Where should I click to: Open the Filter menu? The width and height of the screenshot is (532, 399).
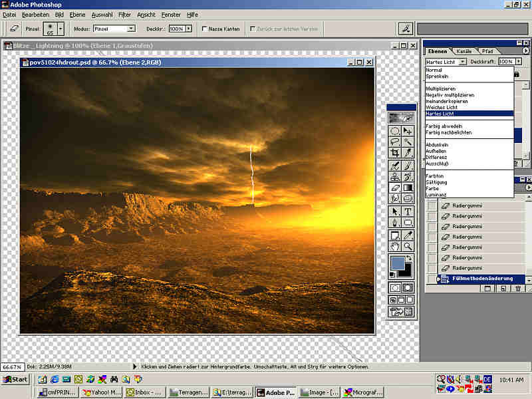124,14
